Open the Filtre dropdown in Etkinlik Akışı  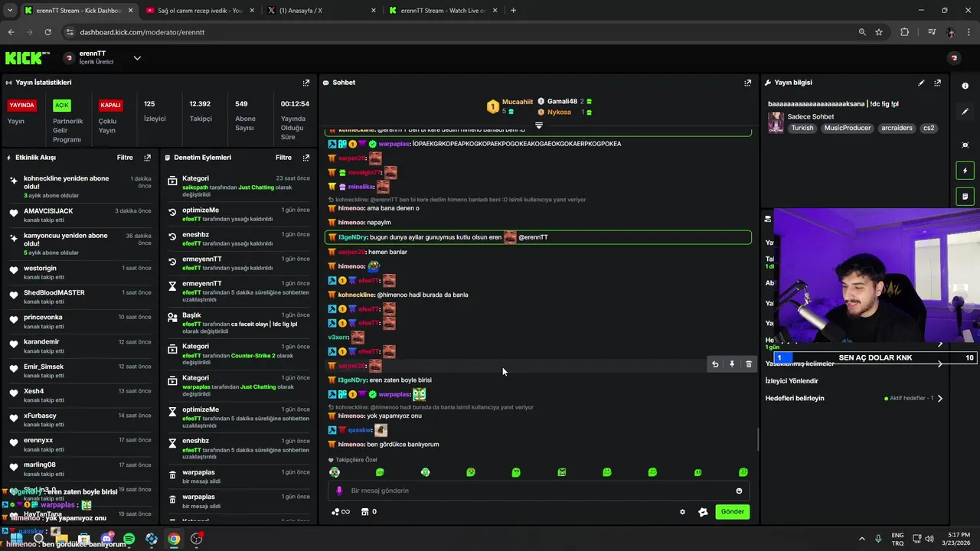pyautogui.click(x=125, y=158)
